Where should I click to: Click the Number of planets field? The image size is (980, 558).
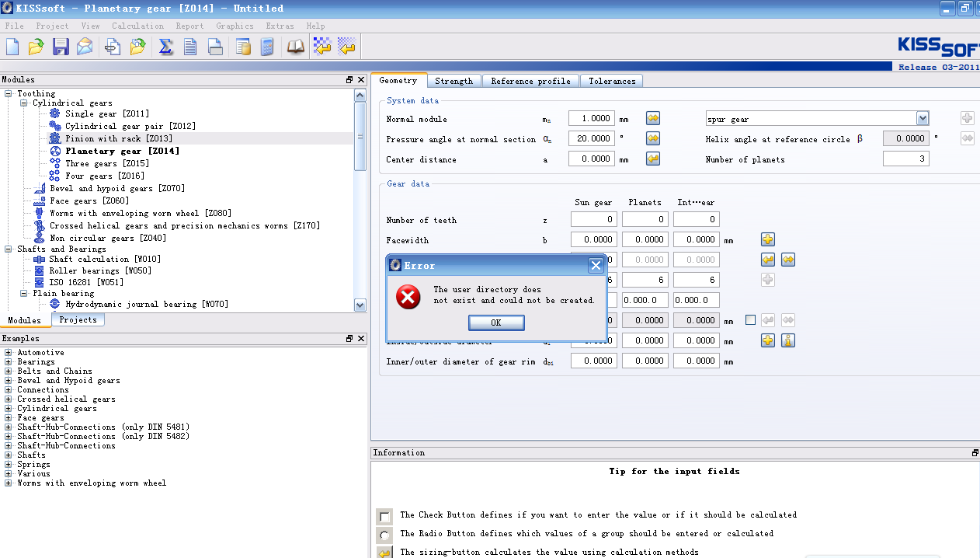point(906,159)
